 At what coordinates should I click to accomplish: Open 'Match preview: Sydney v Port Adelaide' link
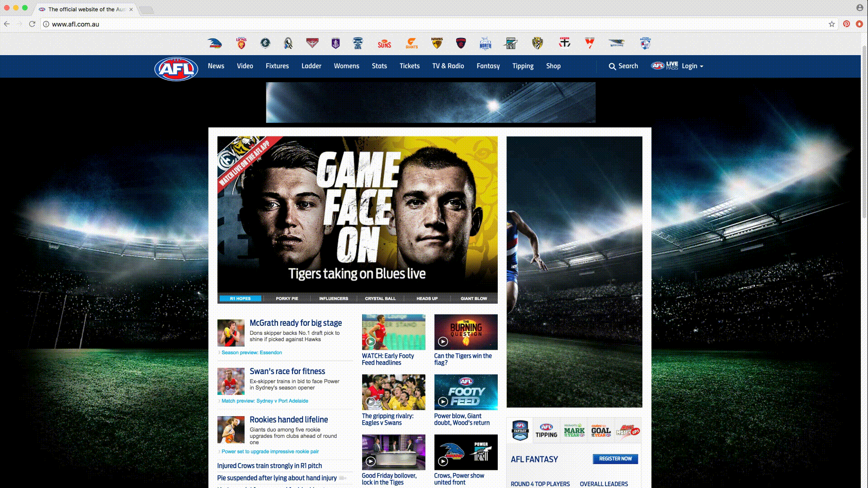(x=265, y=401)
